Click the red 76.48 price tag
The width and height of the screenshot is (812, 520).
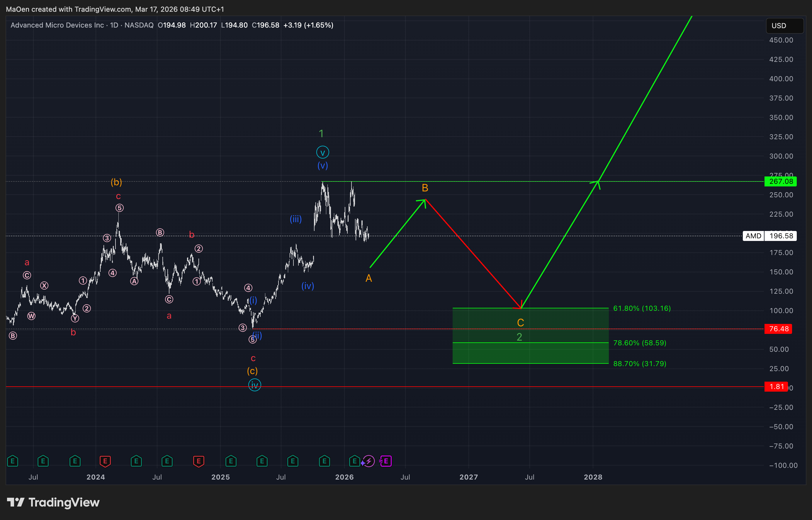point(778,329)
